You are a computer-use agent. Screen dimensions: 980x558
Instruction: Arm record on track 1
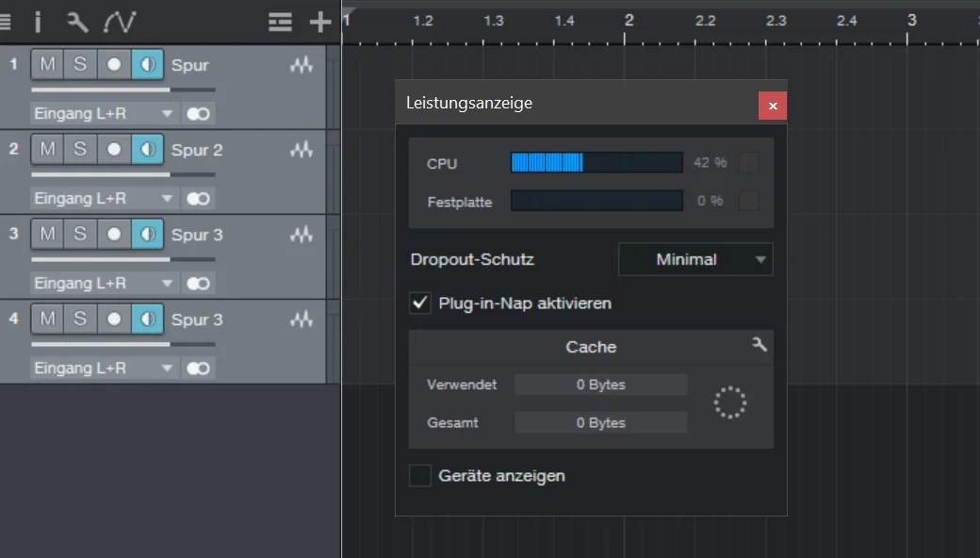(x=114, y=64)
